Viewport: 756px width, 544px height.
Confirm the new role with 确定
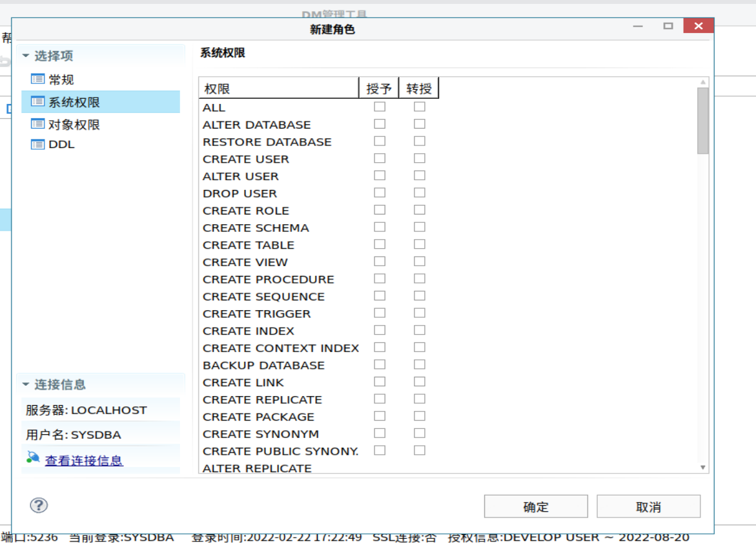[535, 506]
